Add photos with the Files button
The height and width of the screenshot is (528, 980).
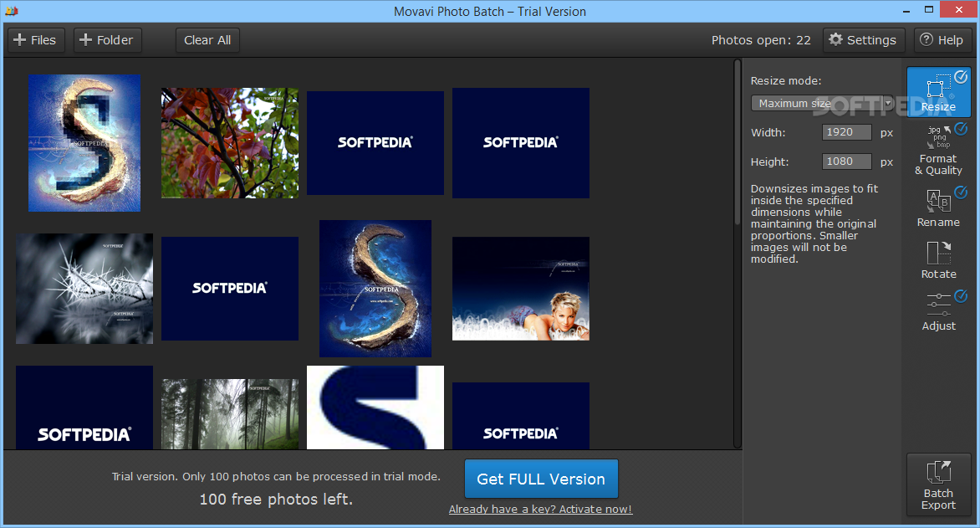pos(36,40)
